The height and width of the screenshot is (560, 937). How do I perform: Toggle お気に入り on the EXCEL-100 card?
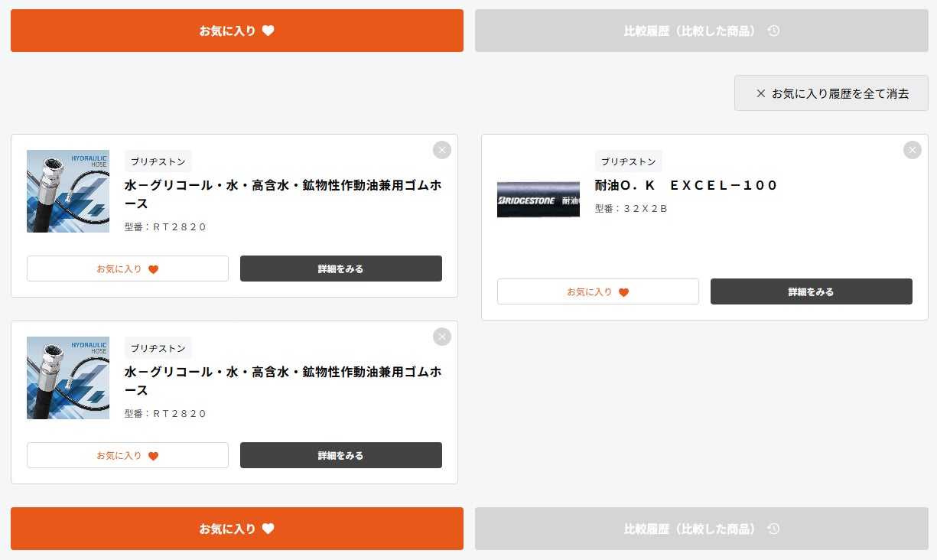tap(598, 291)
